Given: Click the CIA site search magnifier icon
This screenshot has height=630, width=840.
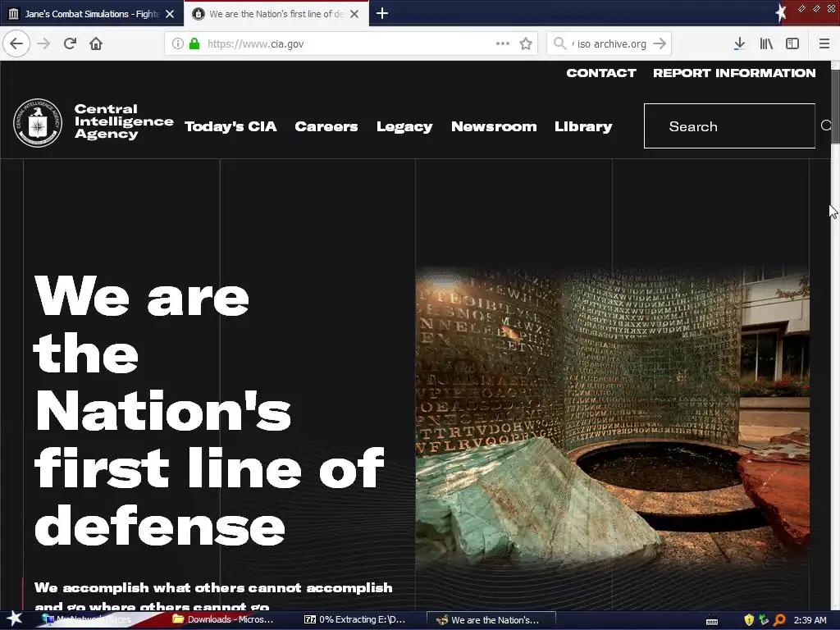Looking at the screenshot, I should (x=826, y=126).
